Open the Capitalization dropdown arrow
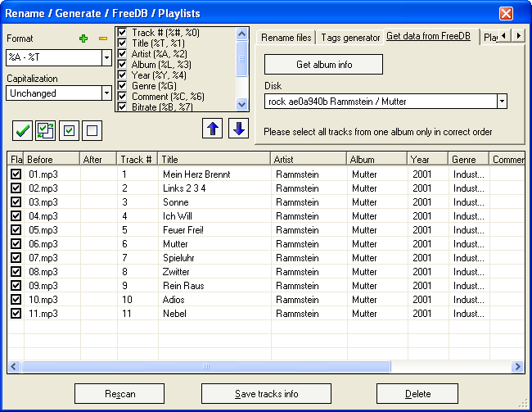The image size is (532, 412). (106, 93)
